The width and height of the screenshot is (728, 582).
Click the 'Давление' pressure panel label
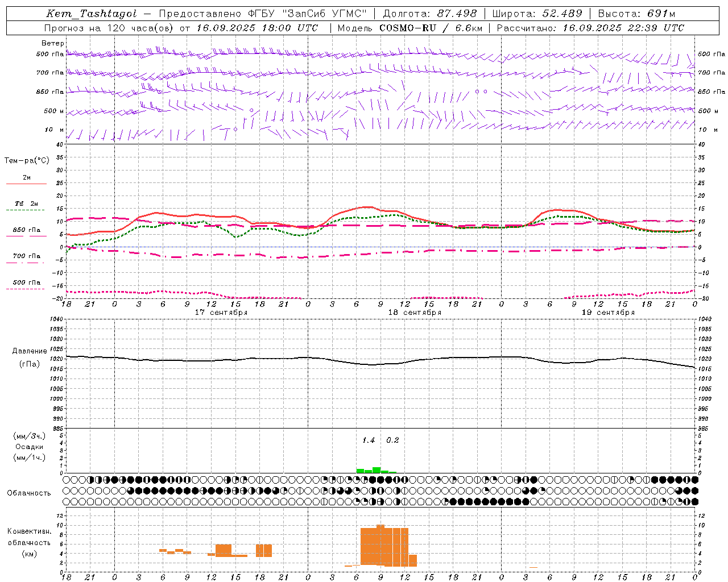pos(30,351)
